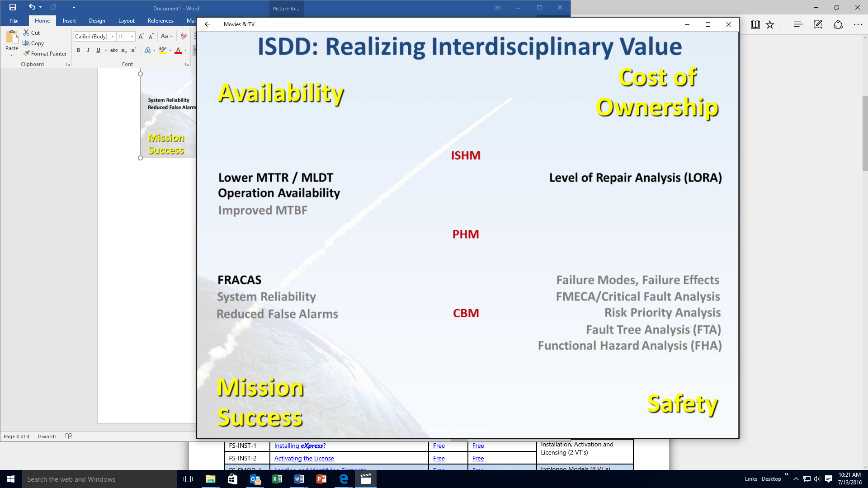
Task: Open the Activating the License link
Action: click(x=304, y=458)
